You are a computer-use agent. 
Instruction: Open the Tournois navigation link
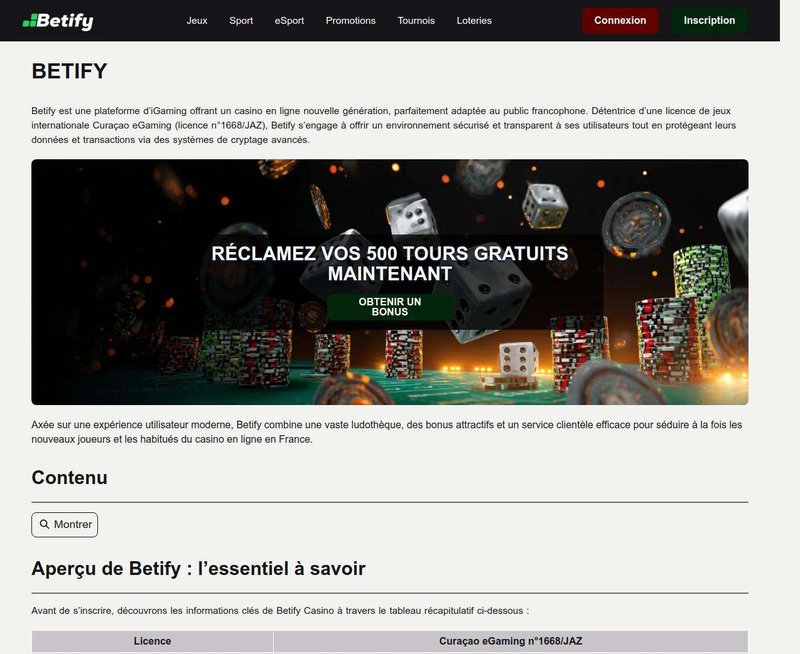click(416, 21)
